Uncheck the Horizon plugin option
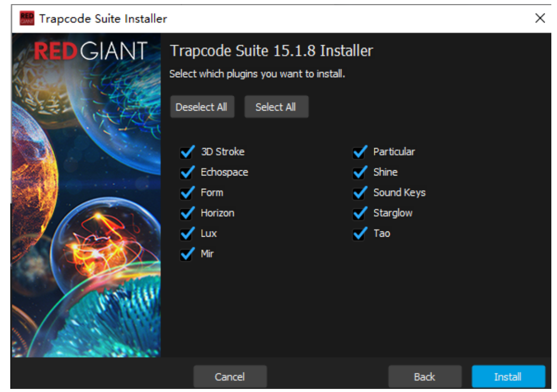 (186, 213)
